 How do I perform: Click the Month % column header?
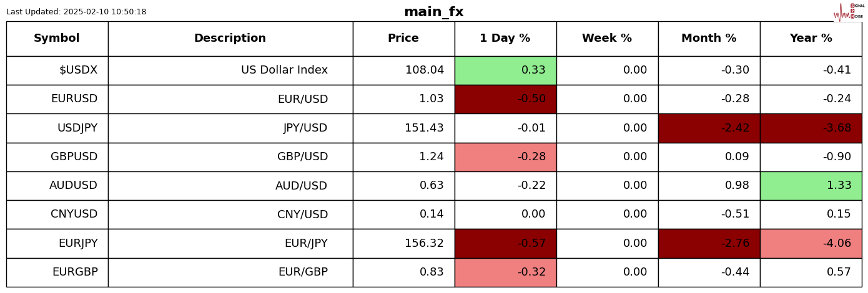tap(709, 39)
